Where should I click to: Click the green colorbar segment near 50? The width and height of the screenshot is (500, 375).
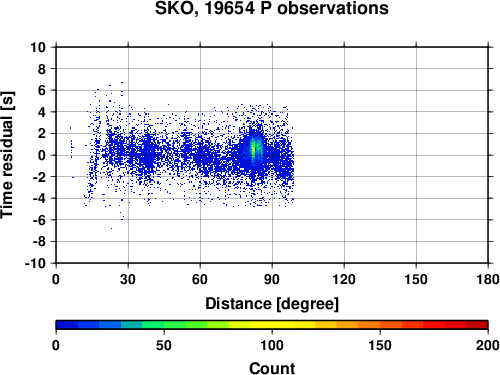164,324
